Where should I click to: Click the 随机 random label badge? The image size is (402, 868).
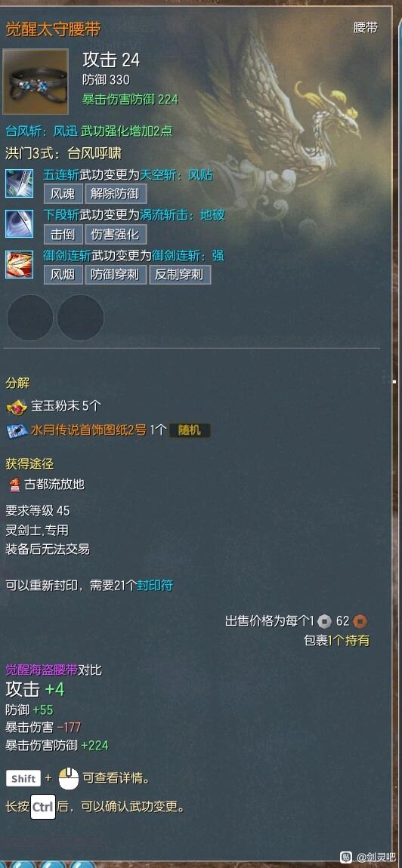tap(189, 431)
